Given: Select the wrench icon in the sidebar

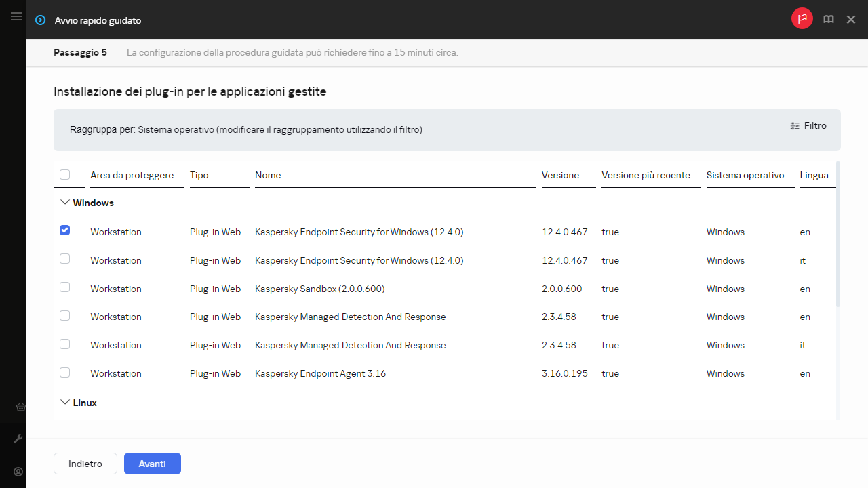Looking at the screenshot, I should (18, 439).
